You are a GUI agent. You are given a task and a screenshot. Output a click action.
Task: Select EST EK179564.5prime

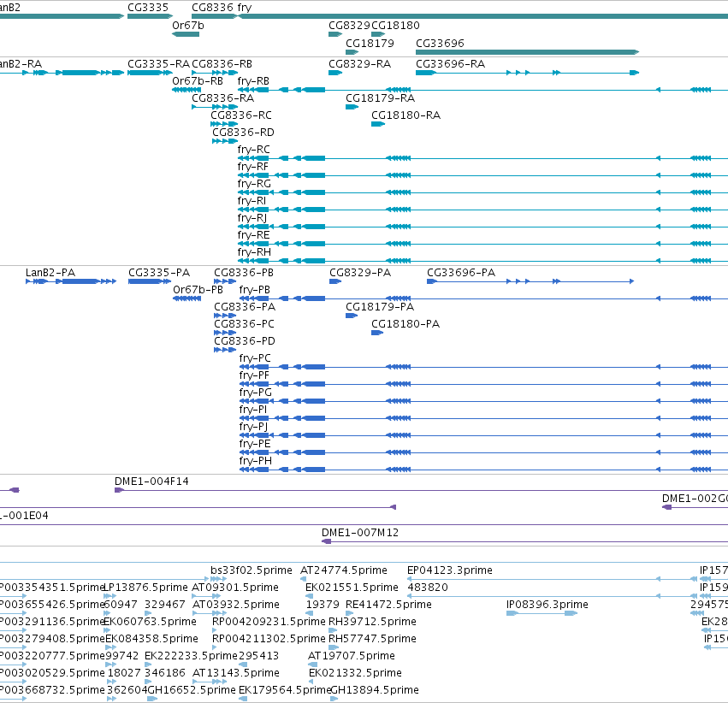(x=285, y=691)
